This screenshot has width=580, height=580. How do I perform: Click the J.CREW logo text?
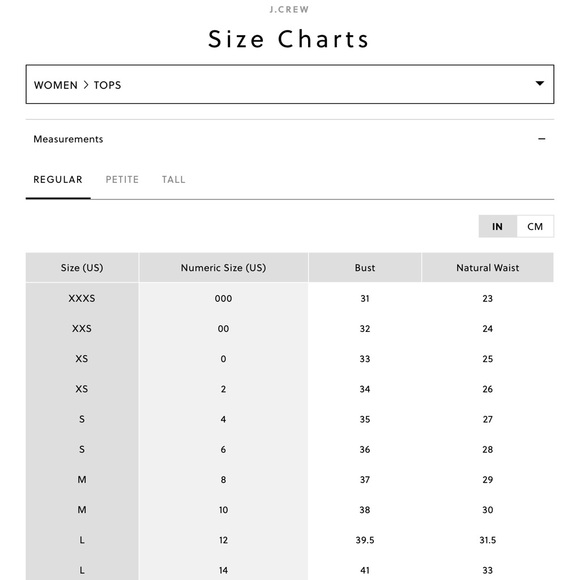click(289, 10)
